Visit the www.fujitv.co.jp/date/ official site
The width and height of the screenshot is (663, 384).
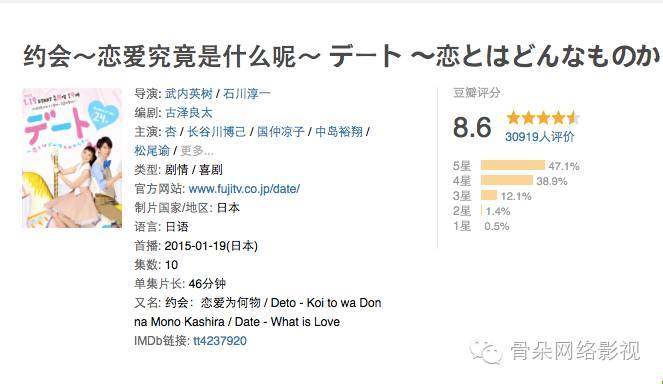tap(244, 189)
